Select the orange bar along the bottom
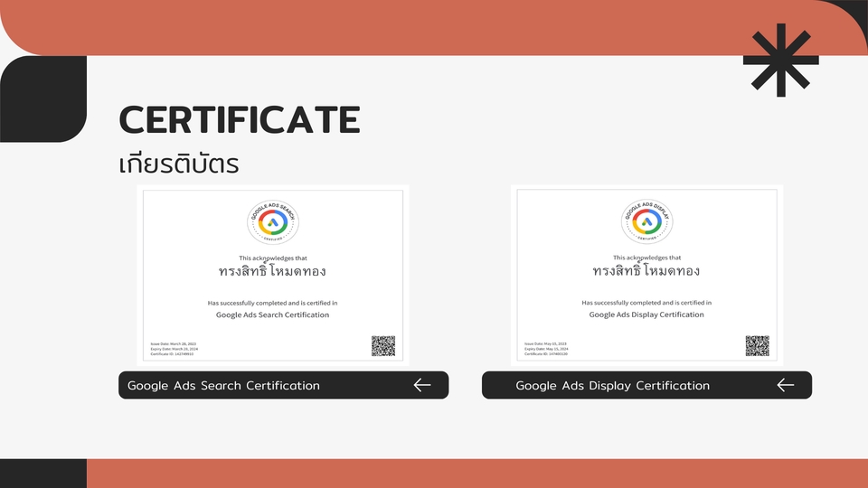868x488 pixels. click(x=476, y=474)
